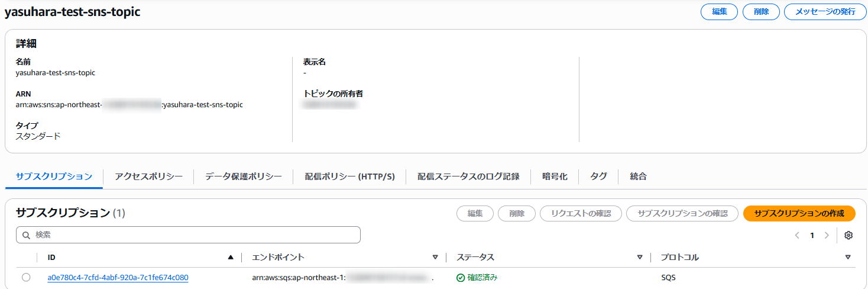The width and height of the screenshot is (868, 289).
Task: Open the 暗号化 tab
Action: [555, 176]
